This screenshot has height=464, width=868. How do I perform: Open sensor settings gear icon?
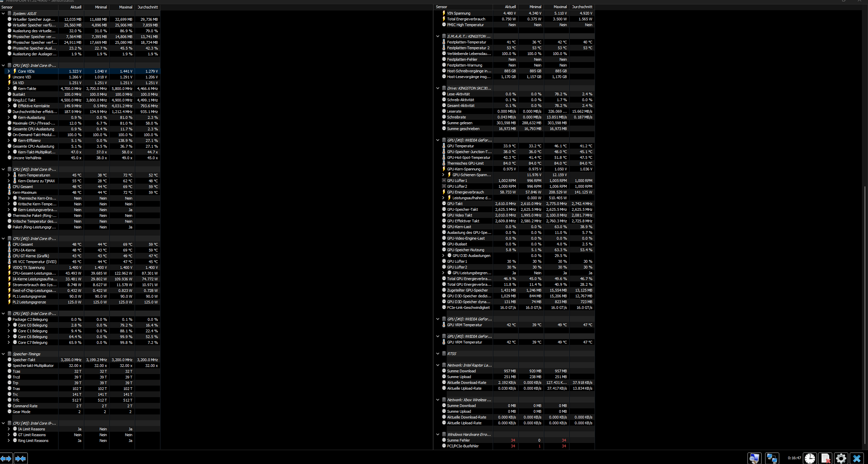(x=841, y=458)
